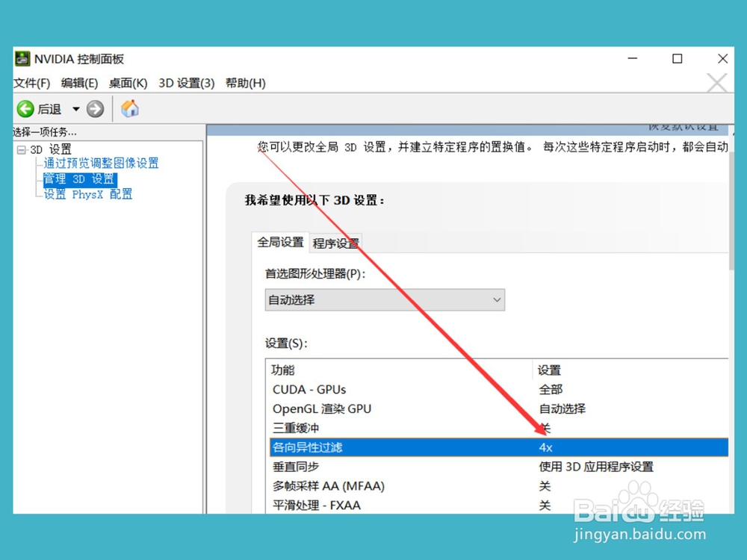Select the 三重缓冲 row
The height and width of the screenshot is (560, 747).
499,428
